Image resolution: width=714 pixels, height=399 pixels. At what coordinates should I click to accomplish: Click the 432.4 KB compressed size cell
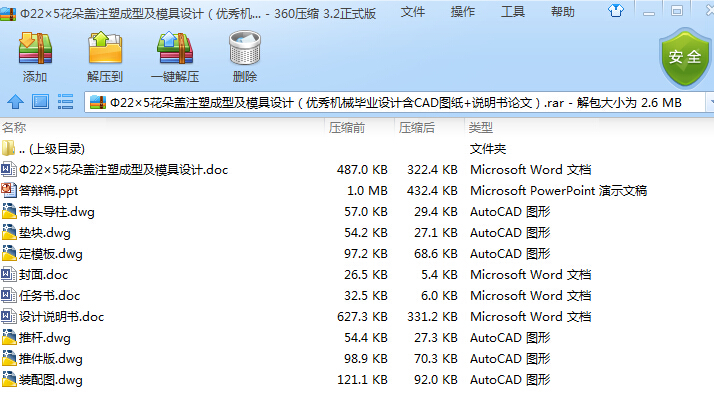[432, 191]
